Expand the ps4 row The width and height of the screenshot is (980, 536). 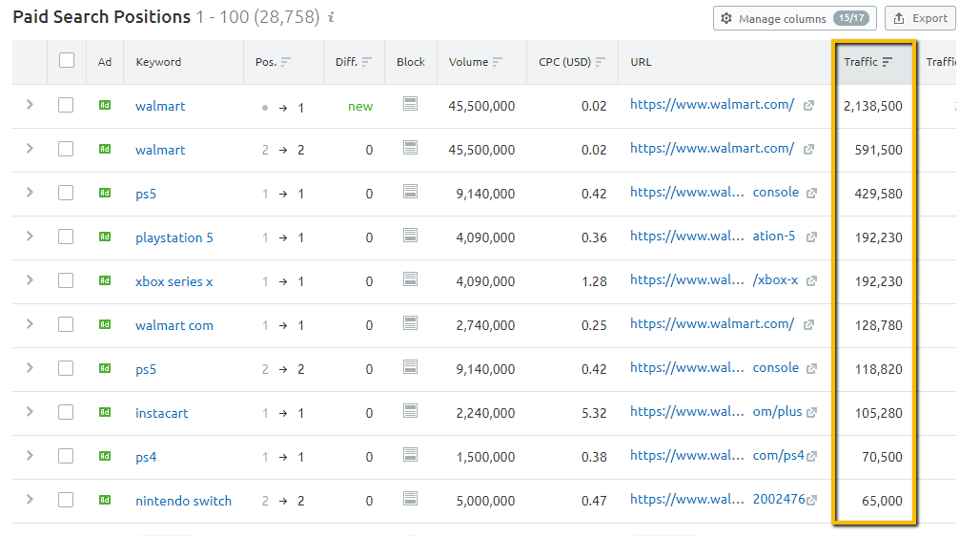pos(30,455)
